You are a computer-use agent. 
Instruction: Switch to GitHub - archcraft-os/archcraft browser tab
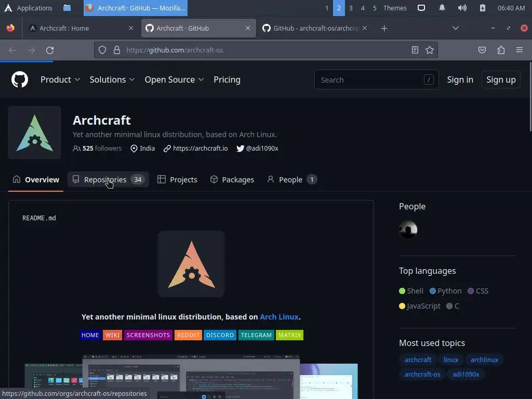(x=315, y=28)
